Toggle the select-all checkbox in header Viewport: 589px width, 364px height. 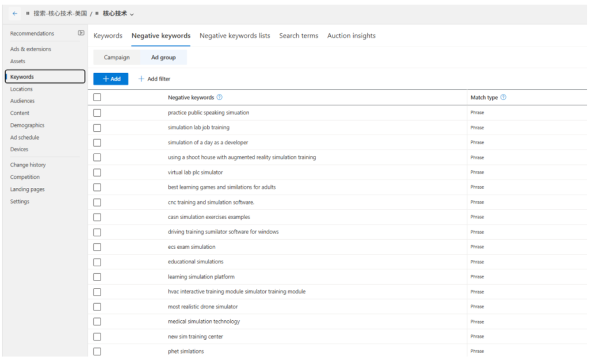point(97,98)
